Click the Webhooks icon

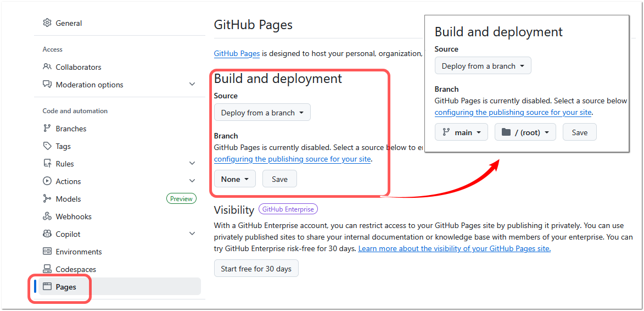[x=47, y=216]
